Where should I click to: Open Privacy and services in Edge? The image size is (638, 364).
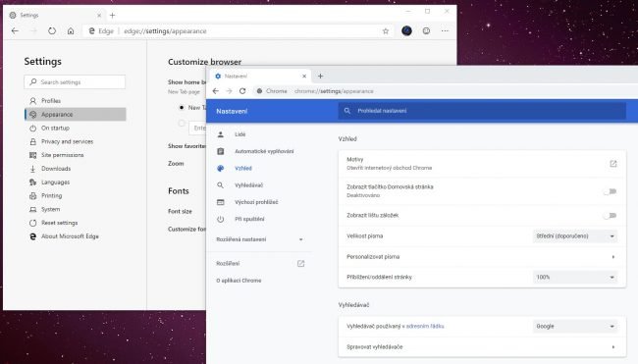(x=76, y=141)
